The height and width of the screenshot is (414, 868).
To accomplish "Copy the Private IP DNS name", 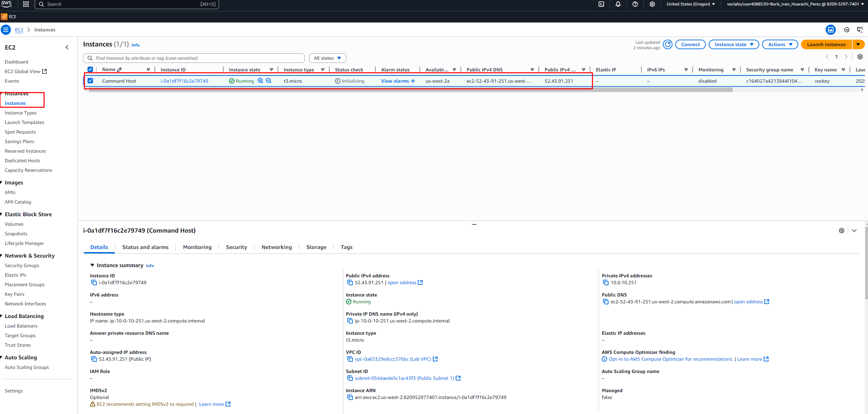I will tap(350, 321).
